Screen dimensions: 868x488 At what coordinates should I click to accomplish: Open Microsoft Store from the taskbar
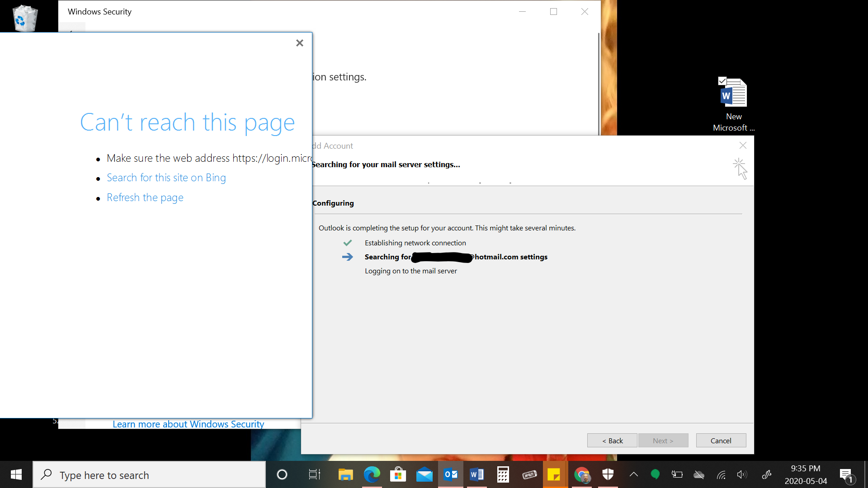[398, 474]
